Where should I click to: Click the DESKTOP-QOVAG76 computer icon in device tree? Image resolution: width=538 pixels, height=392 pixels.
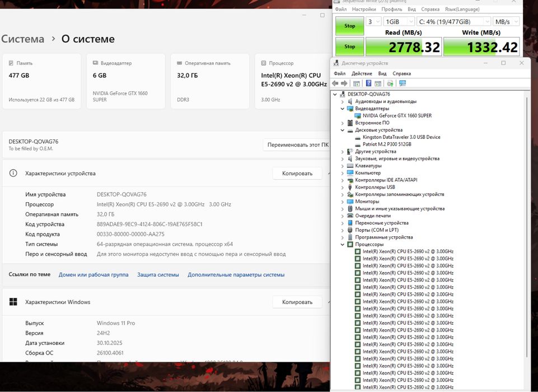pyautogui.click(x=342, y=94)
